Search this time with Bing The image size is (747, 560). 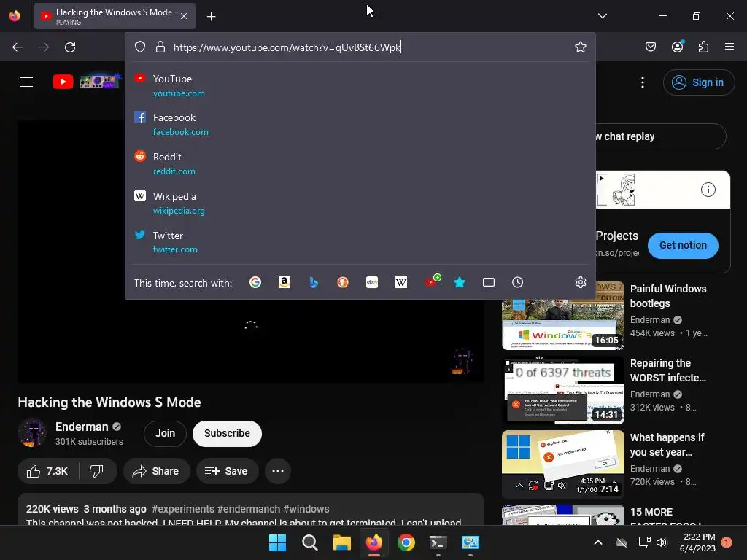pyautogui.click(x=314, y=282)
